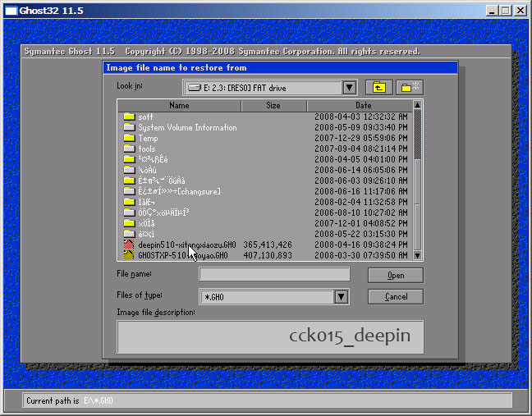Maximize the Ghost32 11.5 window
This screenshot has height=416, width=532.
[x=506, y=11]
